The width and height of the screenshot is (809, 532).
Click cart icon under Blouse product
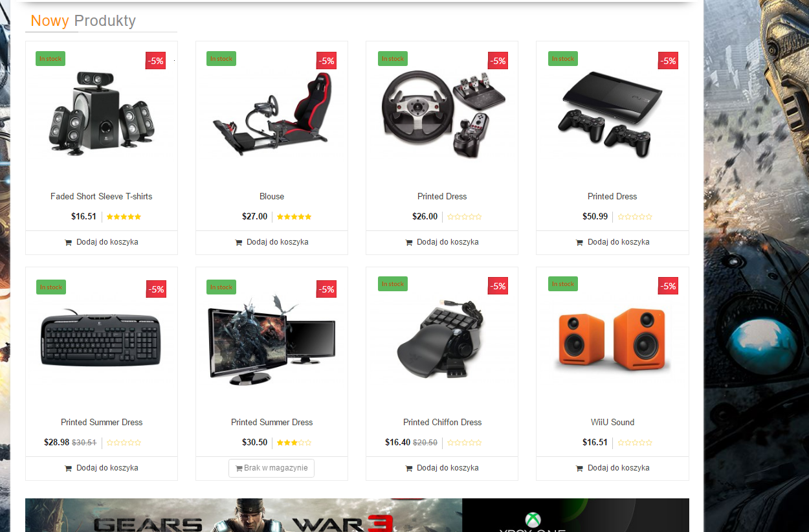[x=239, y=243]
